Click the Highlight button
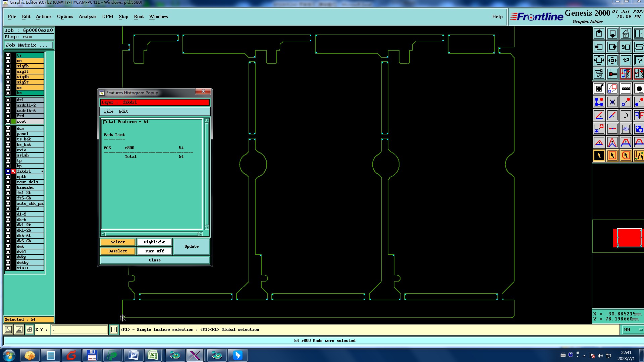 point(154,242)
